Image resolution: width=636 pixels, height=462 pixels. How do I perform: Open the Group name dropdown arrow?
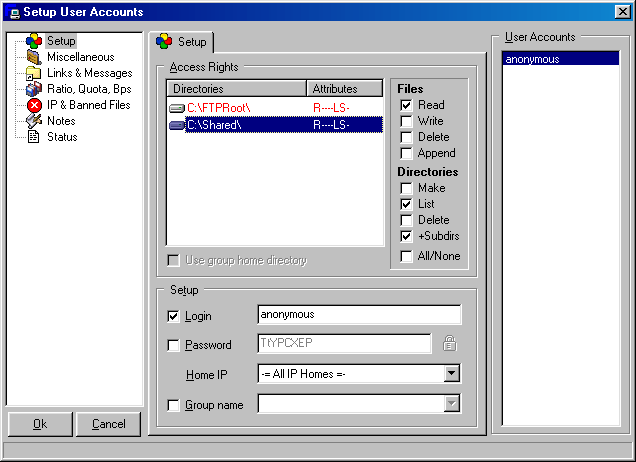[451, 404]
